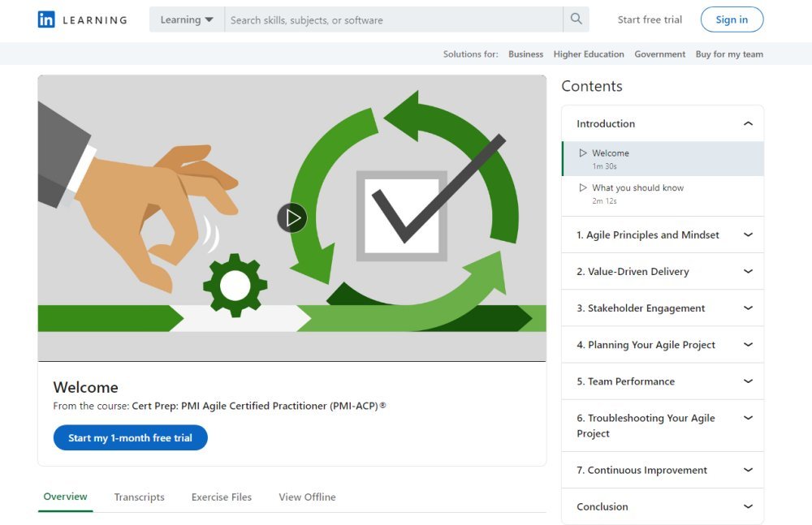Expand Planning Your Agile Project section
The width and height of the screenshot is (812, 525).
click(663, 345)
